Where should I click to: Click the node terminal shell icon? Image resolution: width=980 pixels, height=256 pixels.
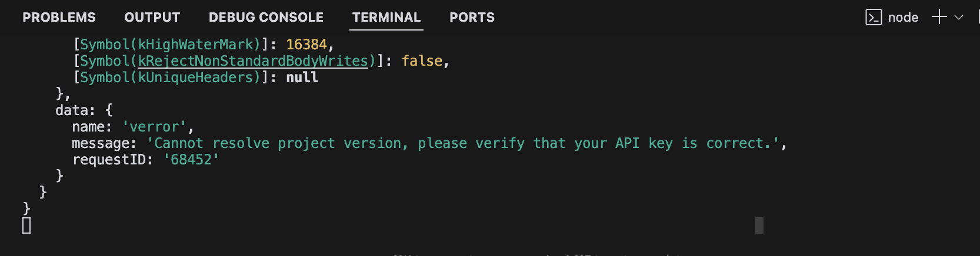874,18
